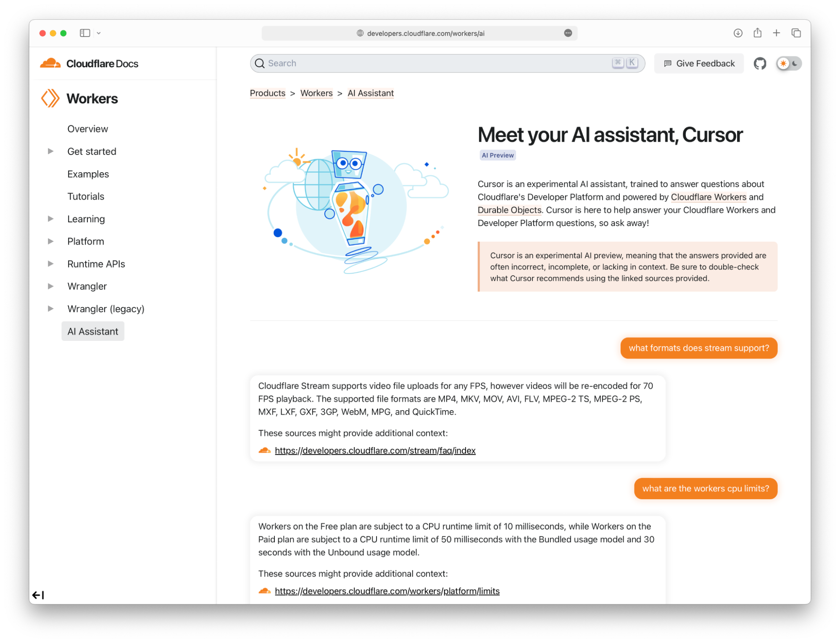The width and height of the screenshot is (840, 643).
Task: Click the Safari sidebar toggle icon
Action: (85, 33)
